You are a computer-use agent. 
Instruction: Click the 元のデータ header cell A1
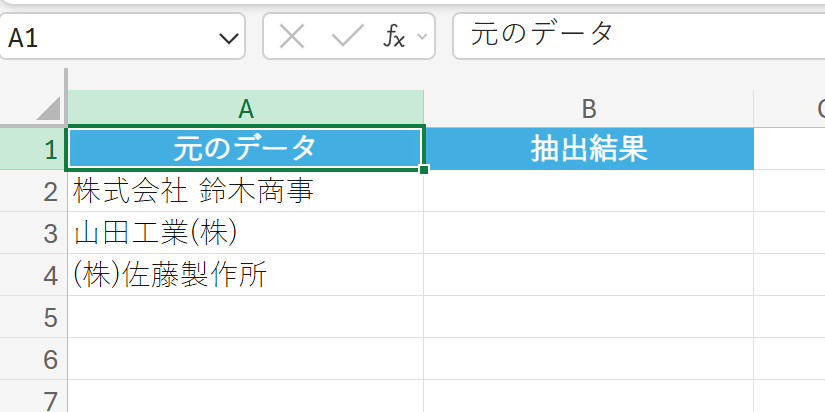pyautogui.click(x=245, y=149)
